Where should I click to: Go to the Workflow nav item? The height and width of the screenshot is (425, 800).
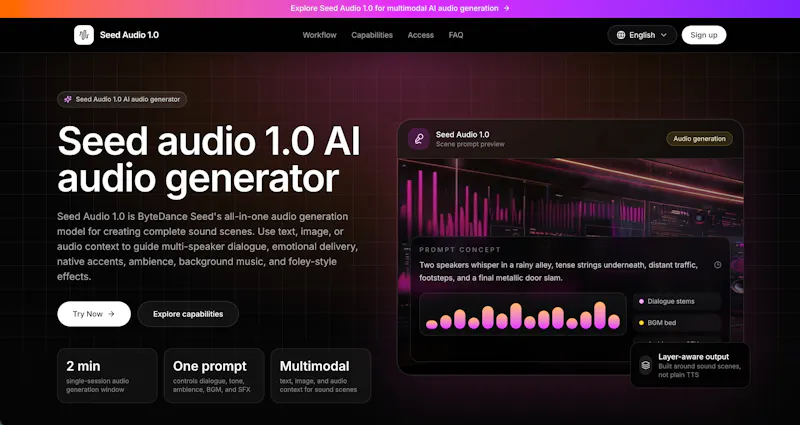click(319, 35)
